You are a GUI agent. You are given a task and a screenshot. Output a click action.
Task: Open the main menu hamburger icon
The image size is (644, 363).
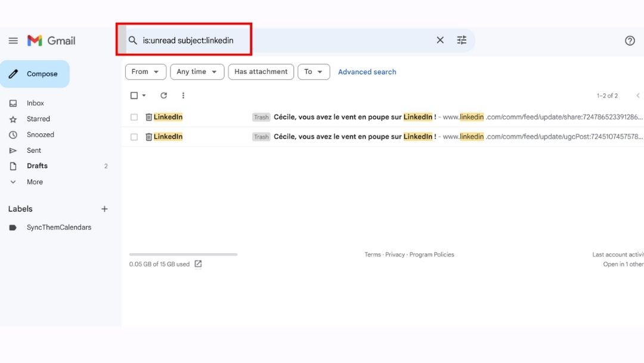13,41
